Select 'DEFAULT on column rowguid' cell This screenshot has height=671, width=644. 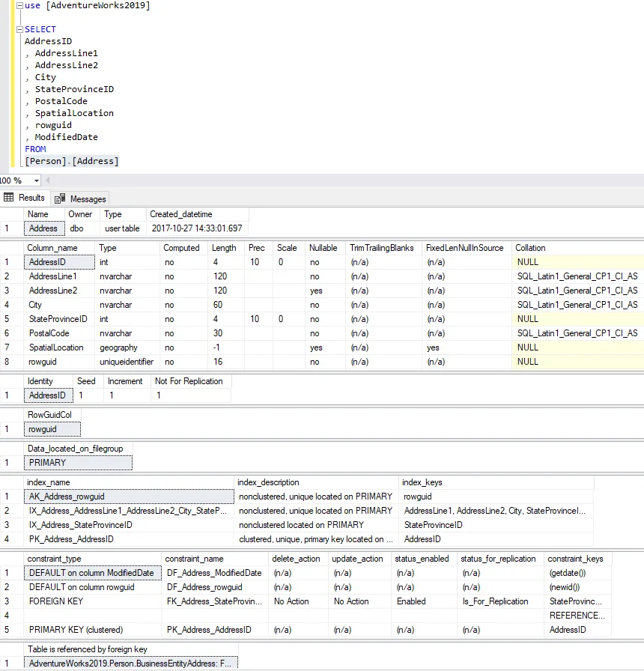pos(93,587)
